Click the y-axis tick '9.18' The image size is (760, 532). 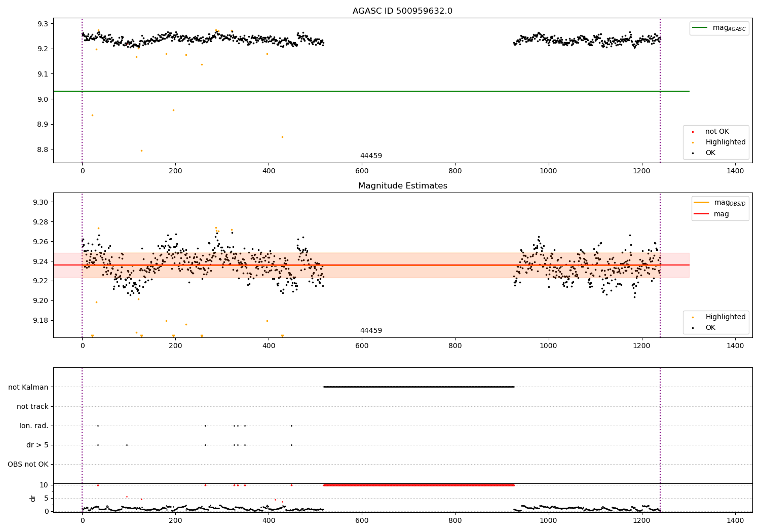pos(41,321)
